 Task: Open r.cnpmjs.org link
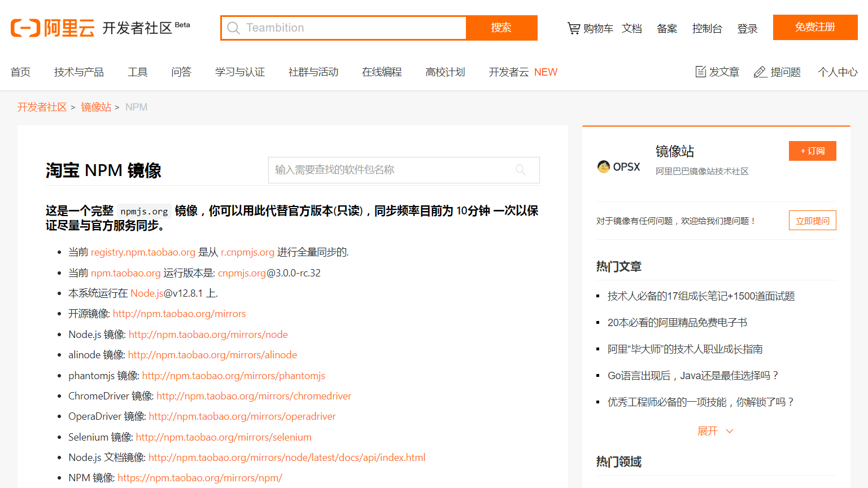click(x=247, y=252)
